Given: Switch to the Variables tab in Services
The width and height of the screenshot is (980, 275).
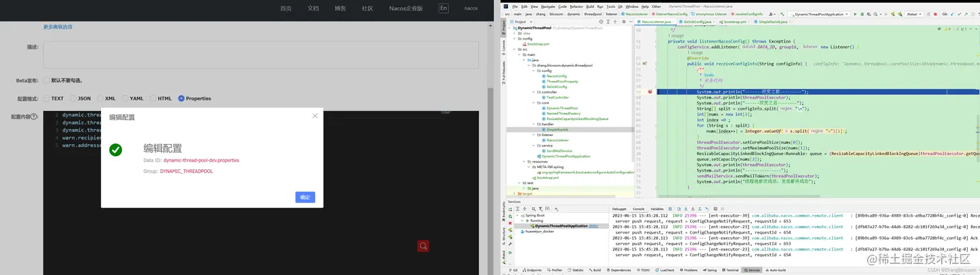Looking at the screenshot, I should point(657,209).
